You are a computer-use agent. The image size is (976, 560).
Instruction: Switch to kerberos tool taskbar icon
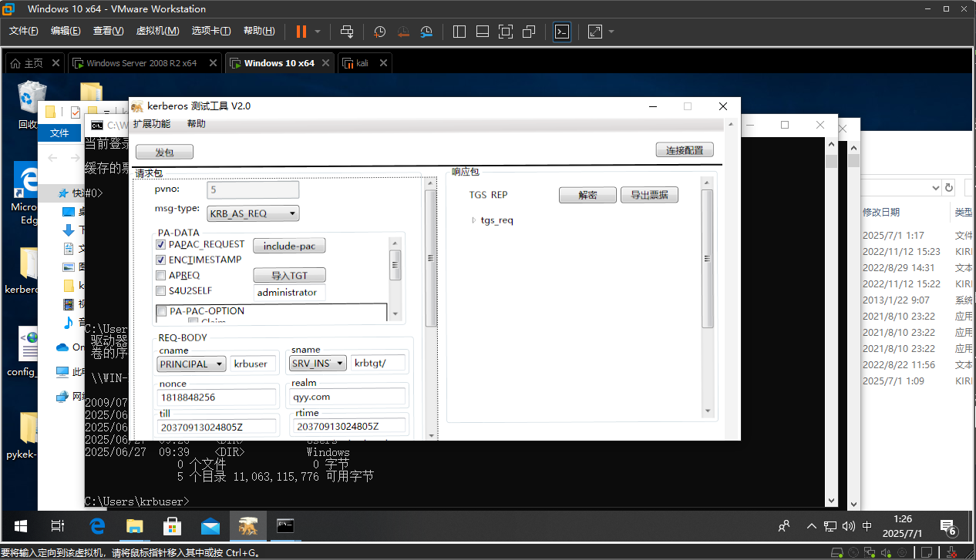click(248, 527)
